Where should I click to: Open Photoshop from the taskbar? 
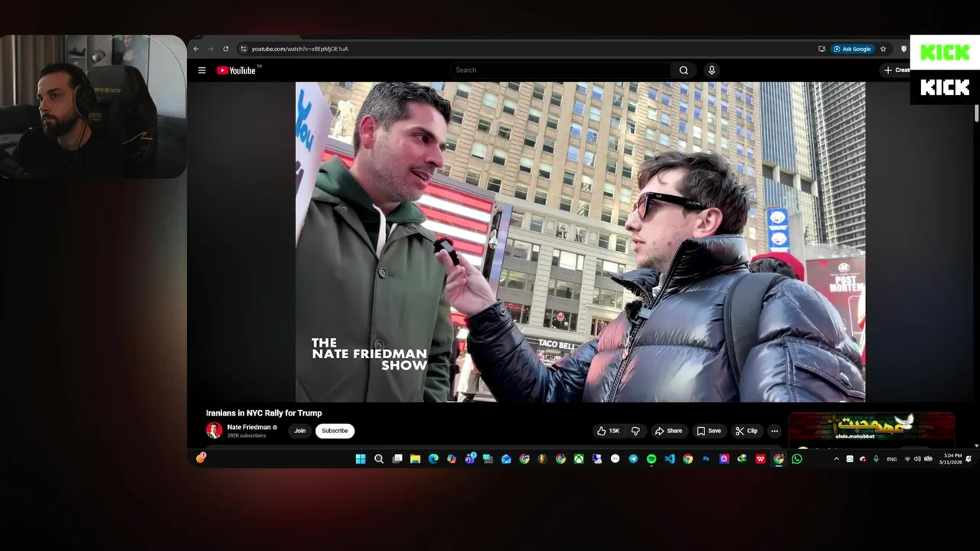pyautogui.click(x=706, y=459)
